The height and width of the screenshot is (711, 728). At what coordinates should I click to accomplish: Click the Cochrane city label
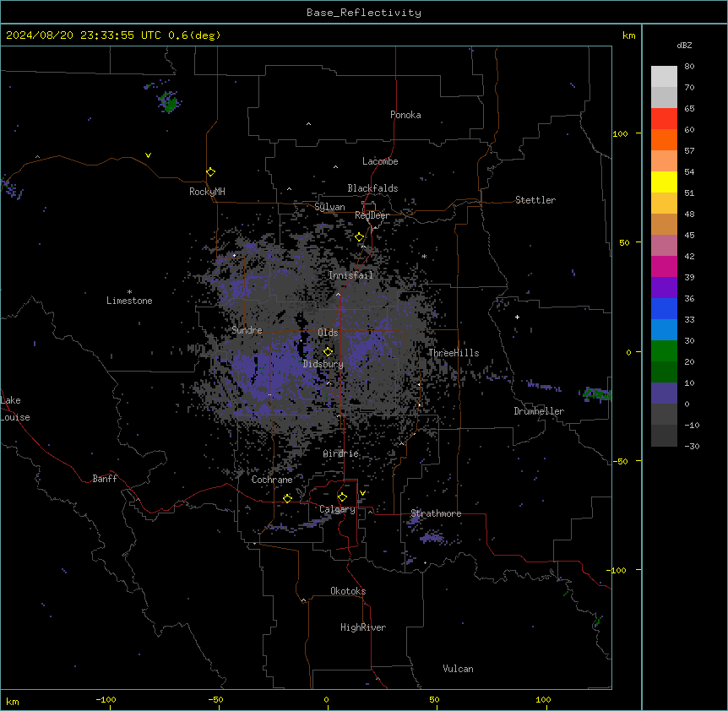272,480
